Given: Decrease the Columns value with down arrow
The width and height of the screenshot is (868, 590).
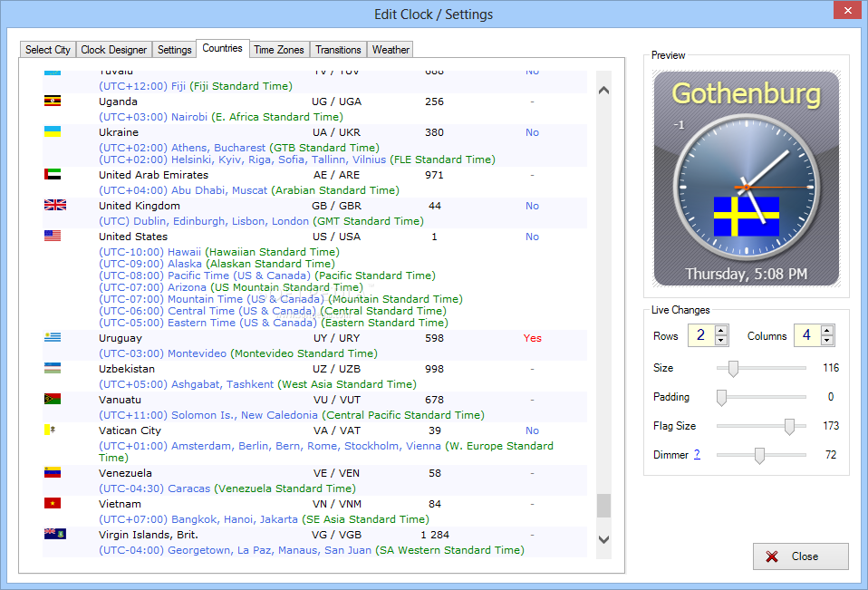Looking at the screenshot, I should 827,341.
